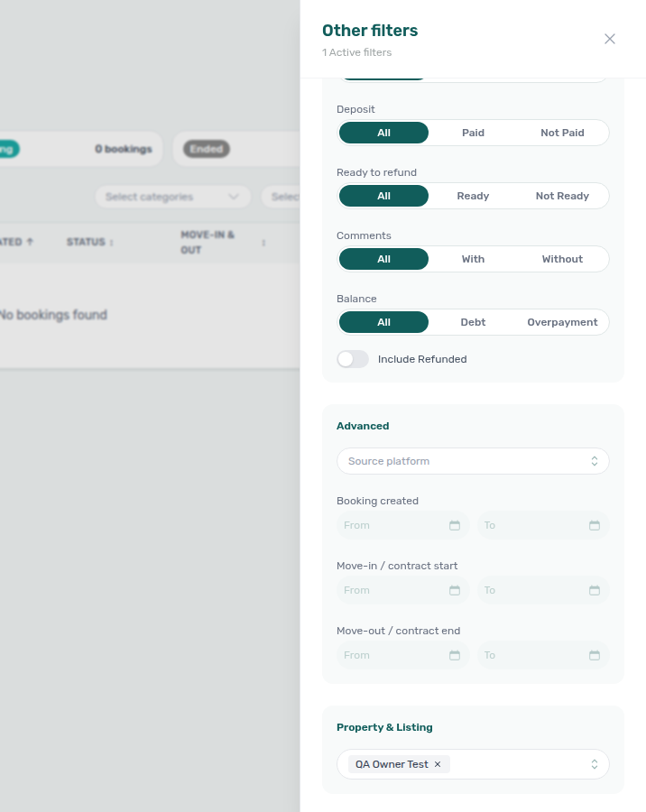646x812 pixels.
Task: Select Paid in the Deposit filter
Action: point(473,133)
